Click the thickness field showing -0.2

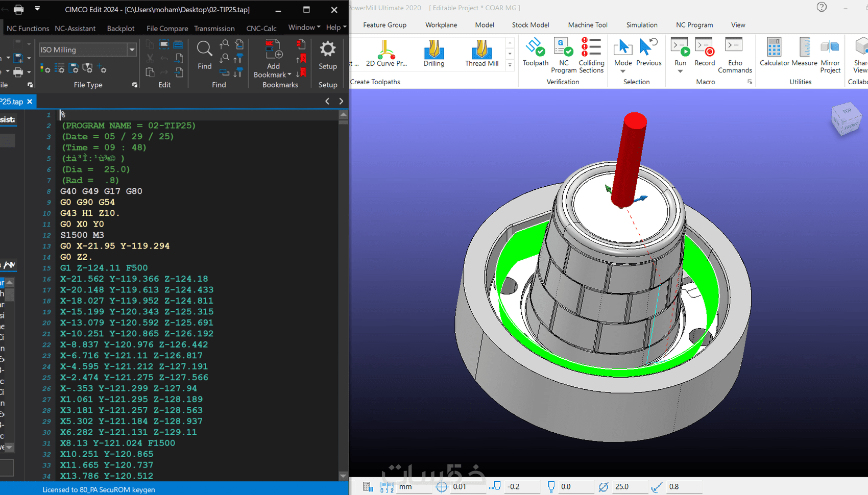point(521,487)
